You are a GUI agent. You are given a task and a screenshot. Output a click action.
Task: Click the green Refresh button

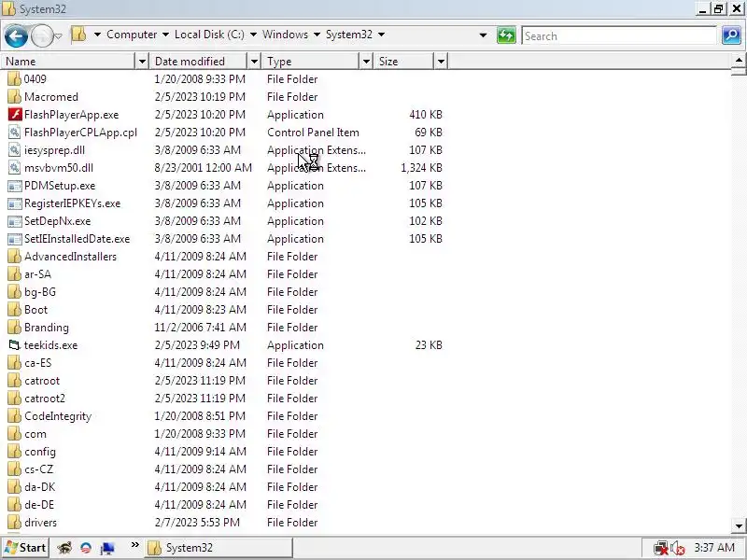tap(506, 35)
